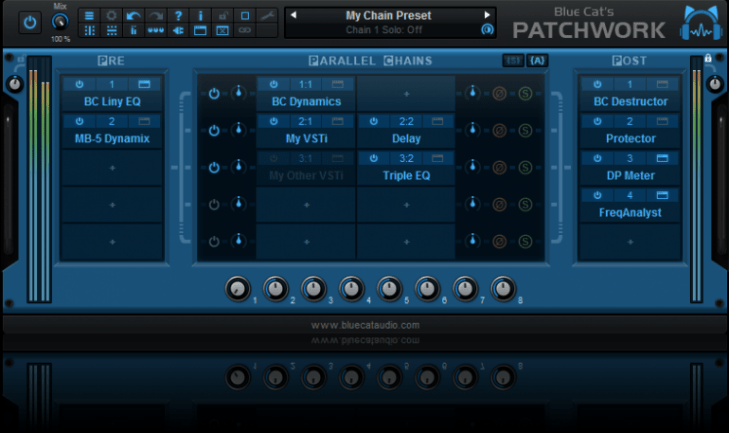729x433 pixels.
Task: Click the Mix knob at top left
Action: [61, 20]
